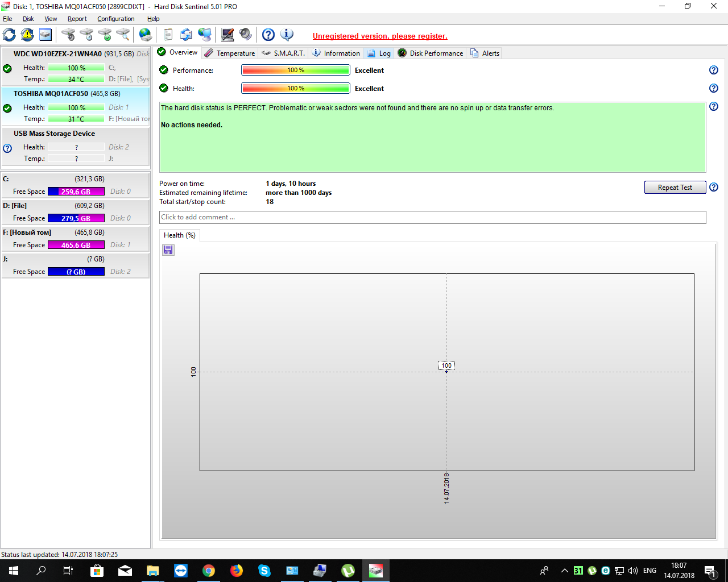728x582 pixels.
Task: Open the Help menu
Action: point(154,19)
